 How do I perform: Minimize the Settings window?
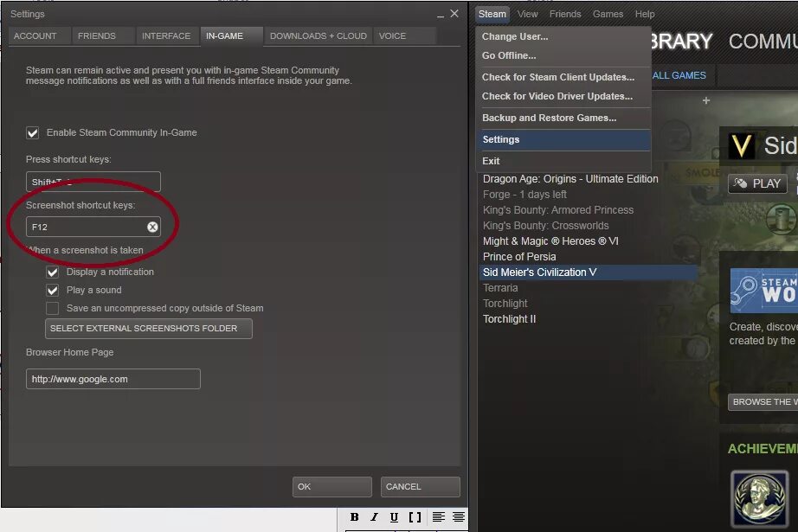point(441,15)
